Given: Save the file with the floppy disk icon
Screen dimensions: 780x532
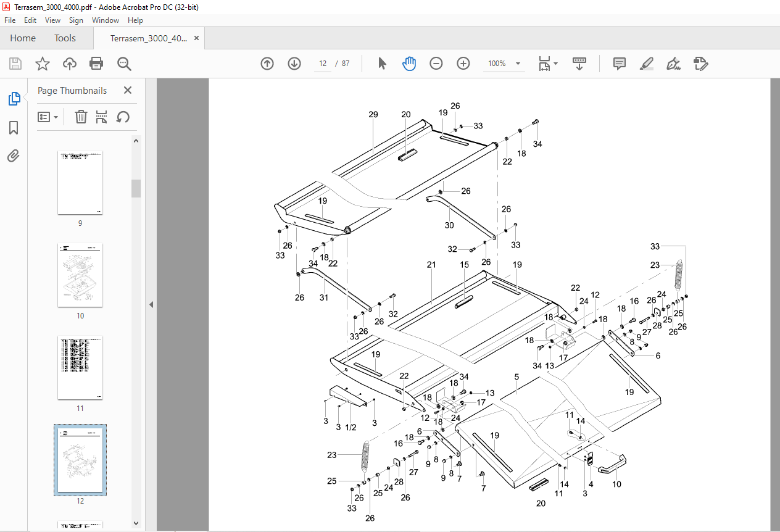Looking at the screenshot, I should 15,64.
